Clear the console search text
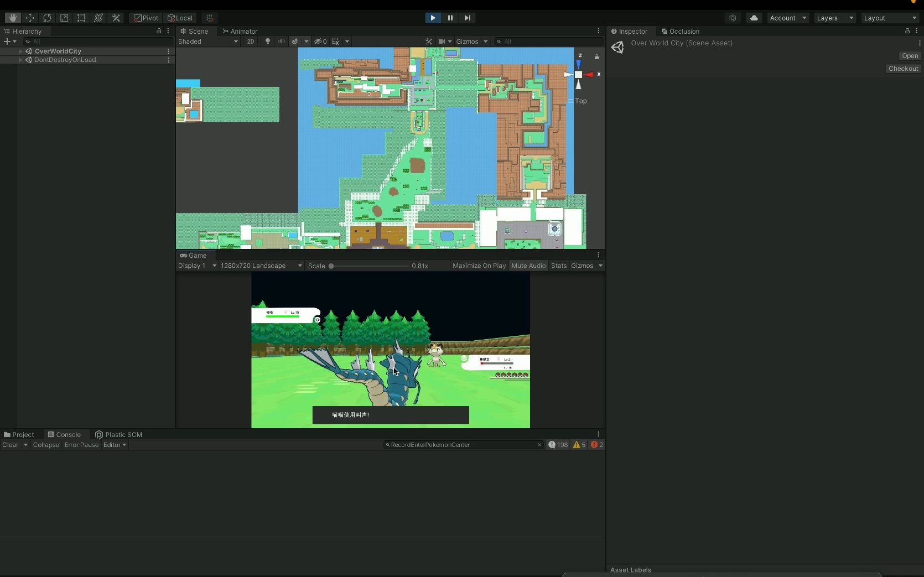Viewport: 924px width, 577px height. tap(539, 445)
